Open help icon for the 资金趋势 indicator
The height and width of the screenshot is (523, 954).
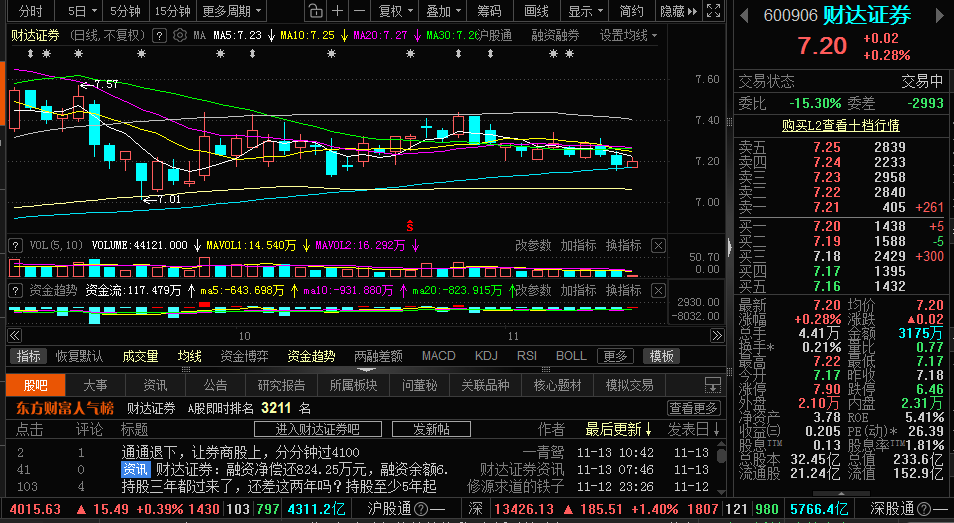tap(16, 291)
